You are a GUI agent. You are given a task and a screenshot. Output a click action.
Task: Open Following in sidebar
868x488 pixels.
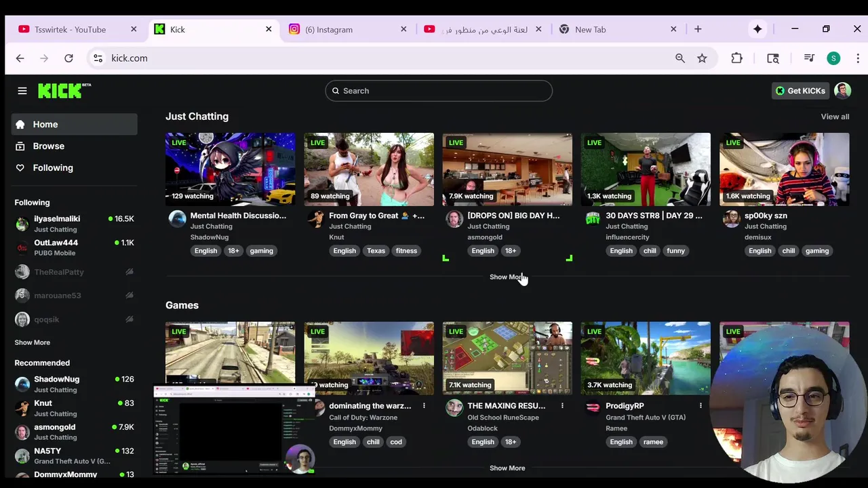[x=75, y=167]
